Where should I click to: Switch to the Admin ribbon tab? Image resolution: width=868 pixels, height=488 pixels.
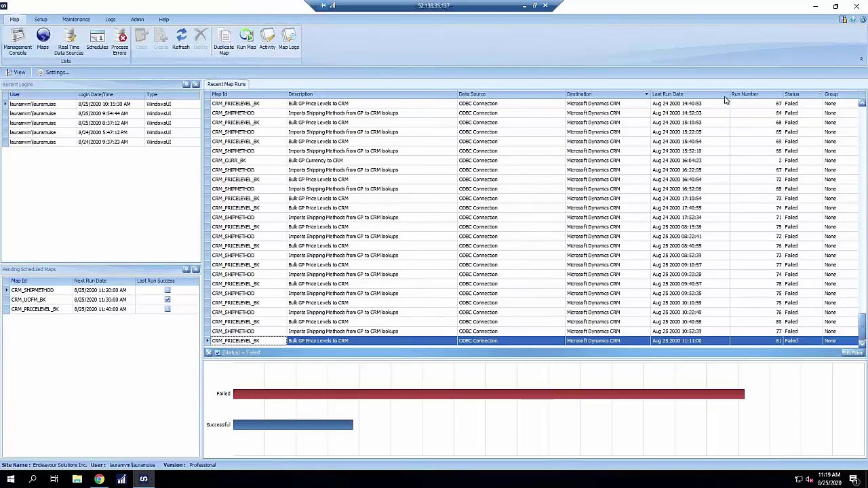click(x=137, y=20)
